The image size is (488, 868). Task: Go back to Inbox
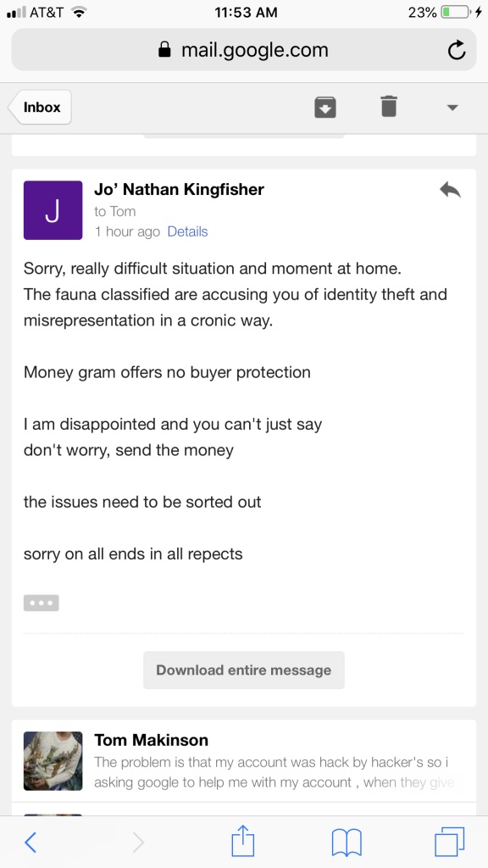pos(40,107)
